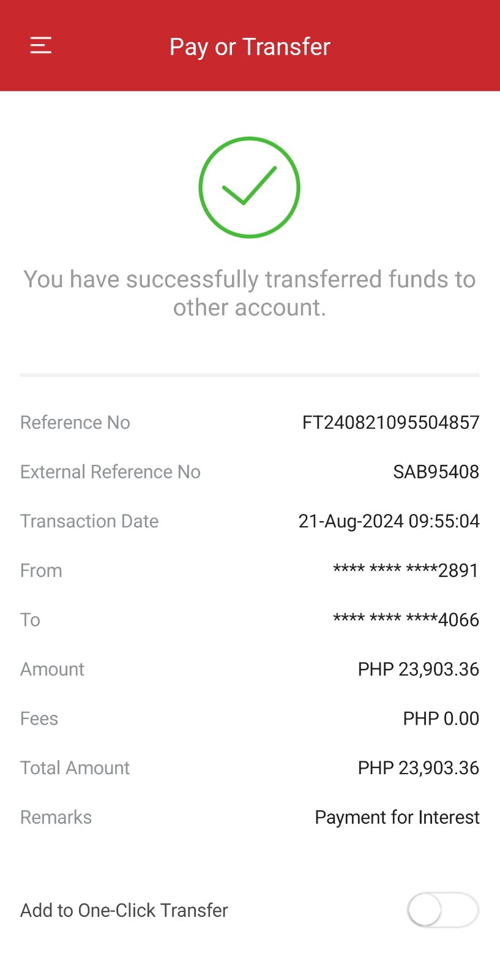
Task: Tap the Amount value PHP 23,903.36
Action: click(x=418, y=669)
